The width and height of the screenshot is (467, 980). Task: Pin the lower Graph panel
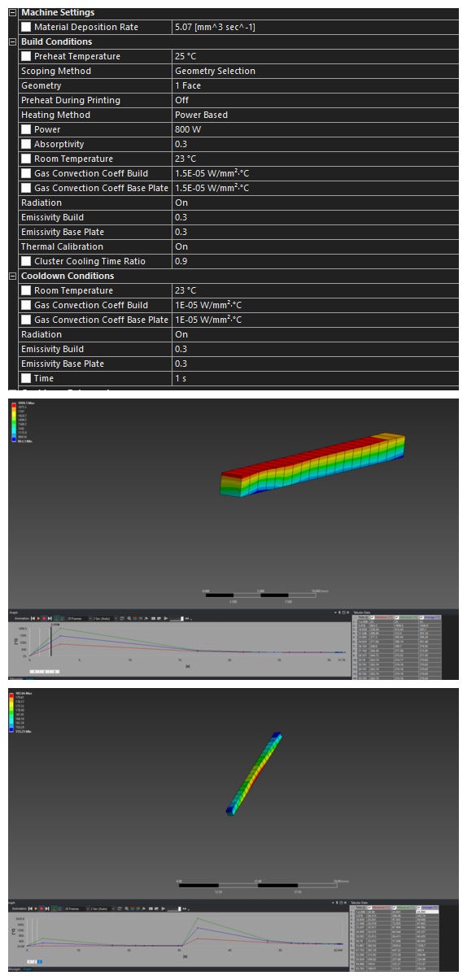[336, 903]
